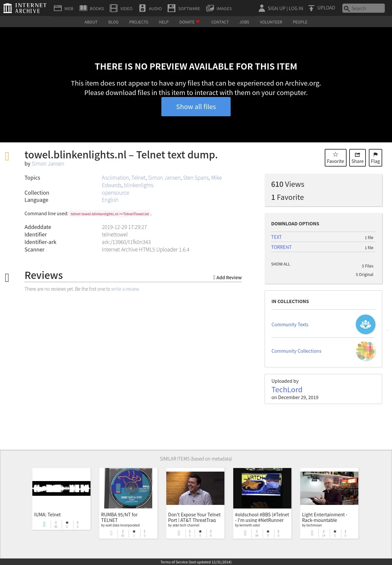Open the Share button

(x=357, y=158)
